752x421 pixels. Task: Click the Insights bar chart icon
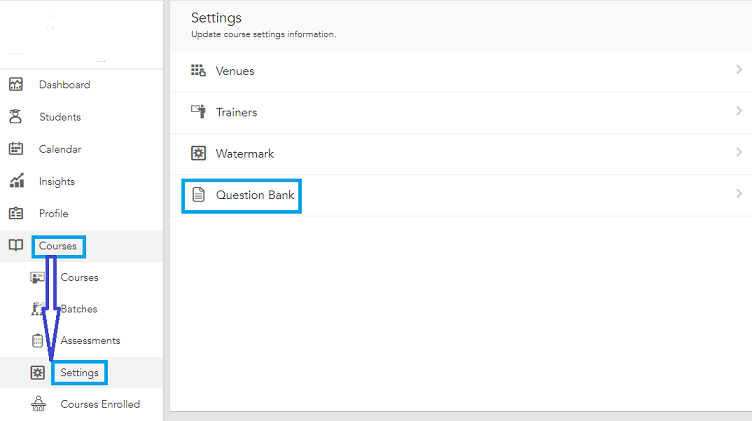pos(16,181)
